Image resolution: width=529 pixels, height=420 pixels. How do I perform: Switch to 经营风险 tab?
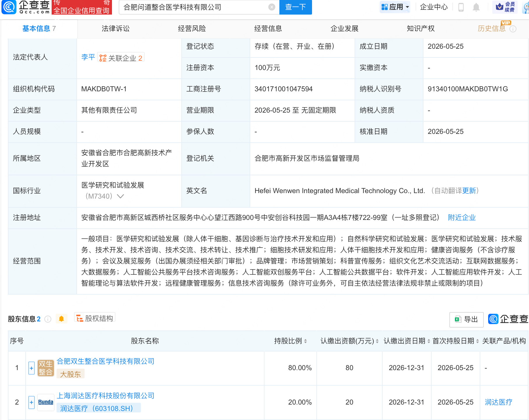pyautogui.click(x=192, y=29)
